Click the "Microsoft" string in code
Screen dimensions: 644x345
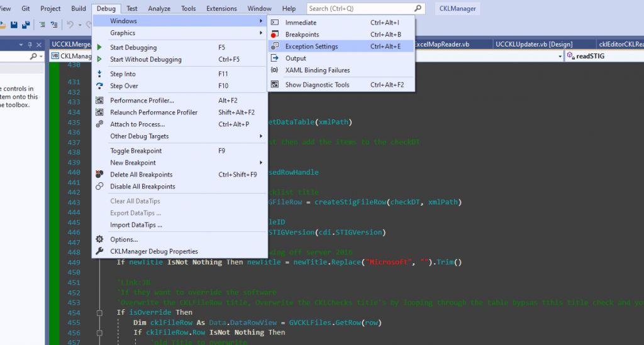[x=387, y=262]
